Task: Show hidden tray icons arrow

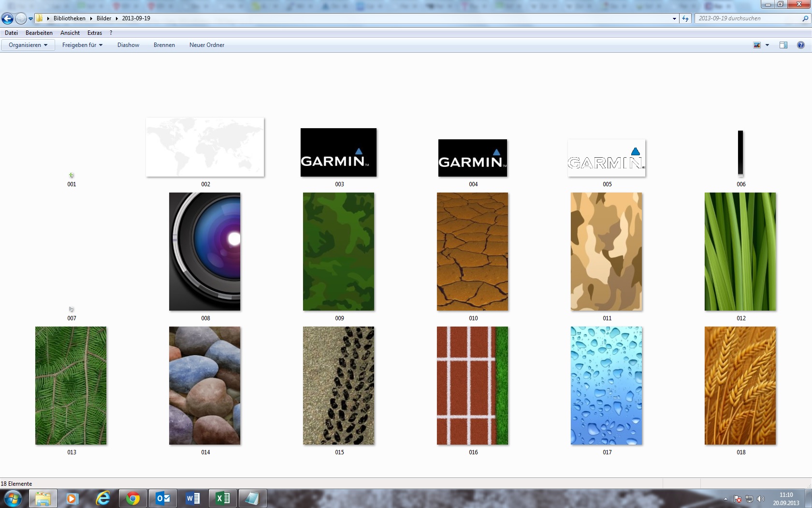Action: coord(725,499)
